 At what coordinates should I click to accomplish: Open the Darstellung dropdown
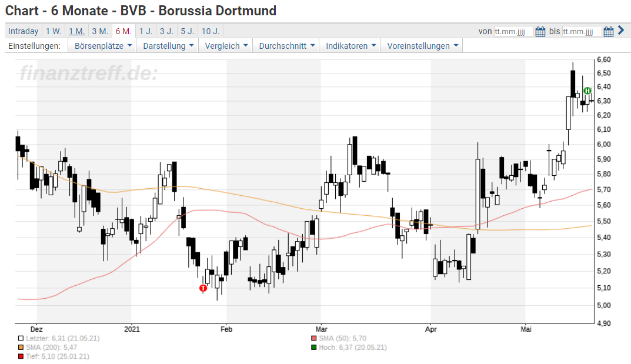pyautogui.click(x=168, y=46)
